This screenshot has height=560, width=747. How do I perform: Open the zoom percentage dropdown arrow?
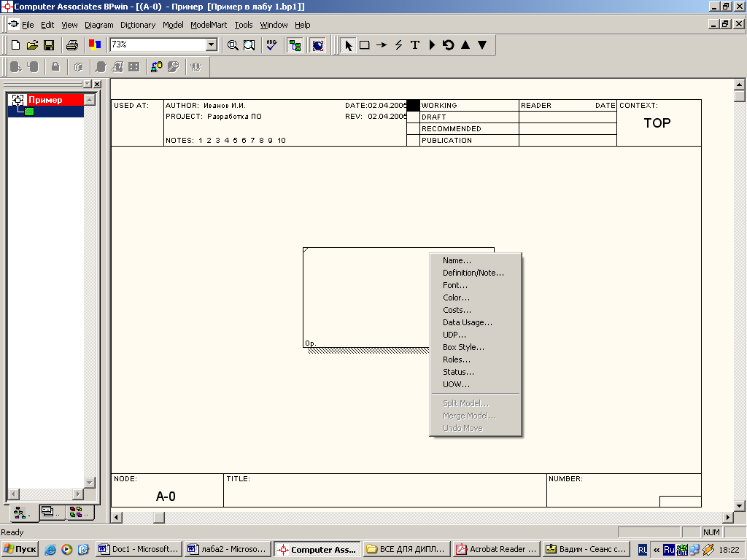click(212, 45)
